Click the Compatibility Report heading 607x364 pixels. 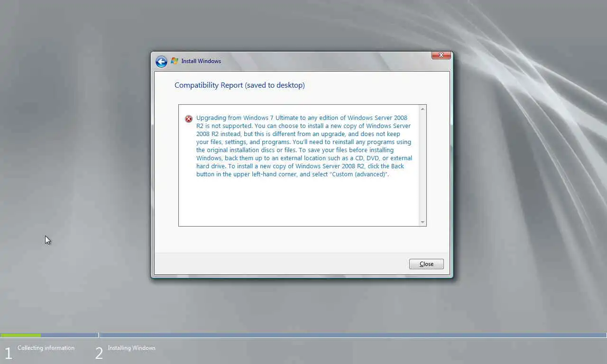239,85
